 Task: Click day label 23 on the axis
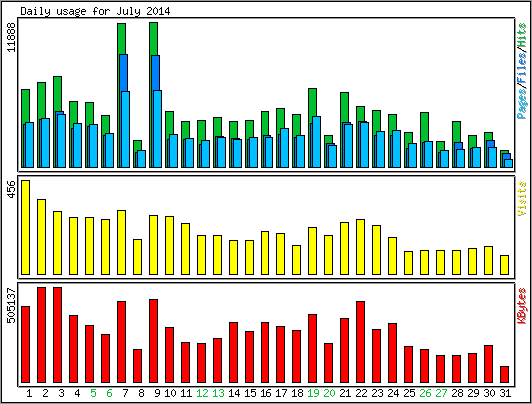point(377,393)
